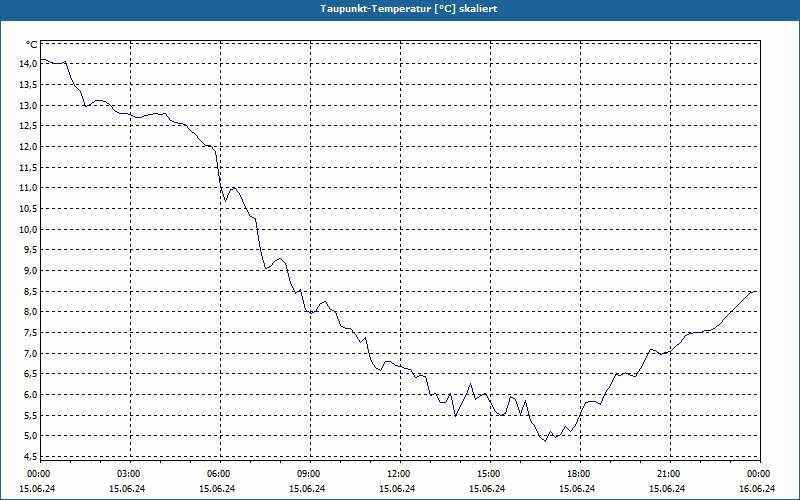Pick the "09:00" time axis label
The width and height of the screenshot is (800, 500).
(308, 474)
